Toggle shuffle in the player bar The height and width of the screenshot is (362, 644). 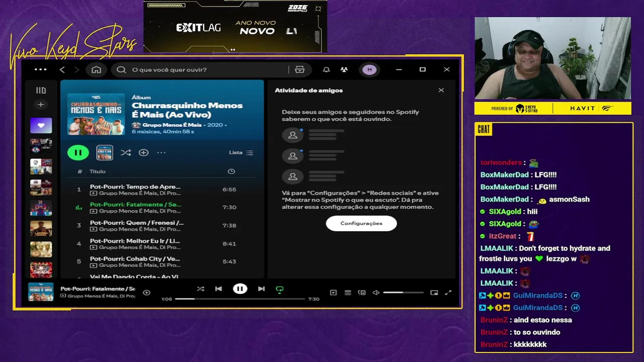pos(200,289)
